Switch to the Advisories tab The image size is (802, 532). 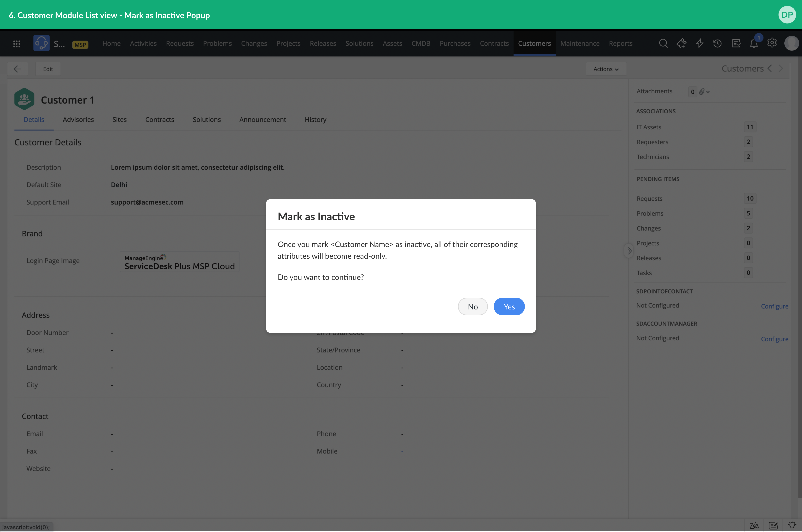78,119
